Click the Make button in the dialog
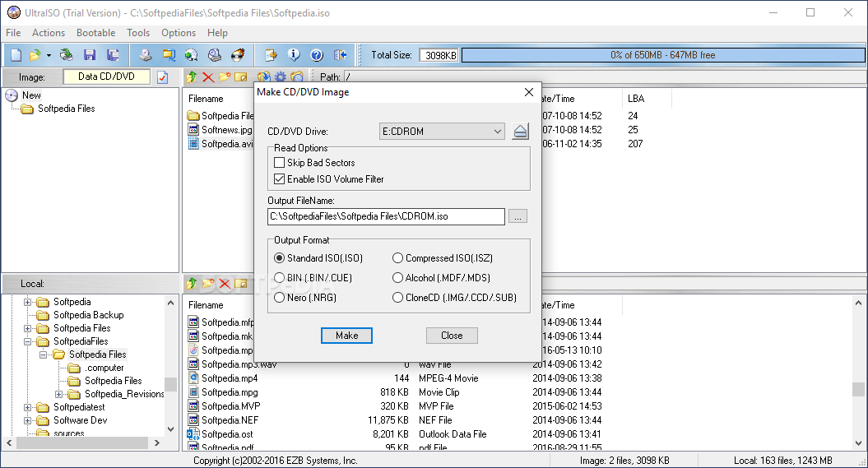 click(x=346, y=336)
